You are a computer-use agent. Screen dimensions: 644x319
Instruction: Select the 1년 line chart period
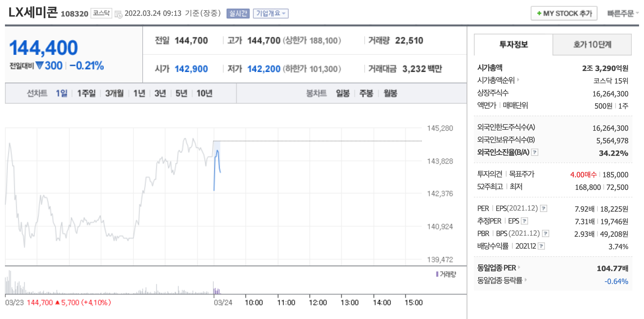tap(139, 93)
